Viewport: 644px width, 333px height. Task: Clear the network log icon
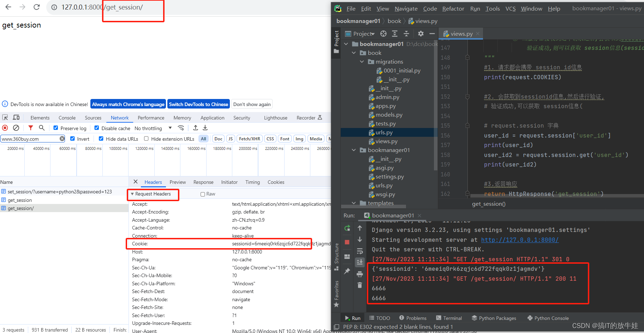16,128
